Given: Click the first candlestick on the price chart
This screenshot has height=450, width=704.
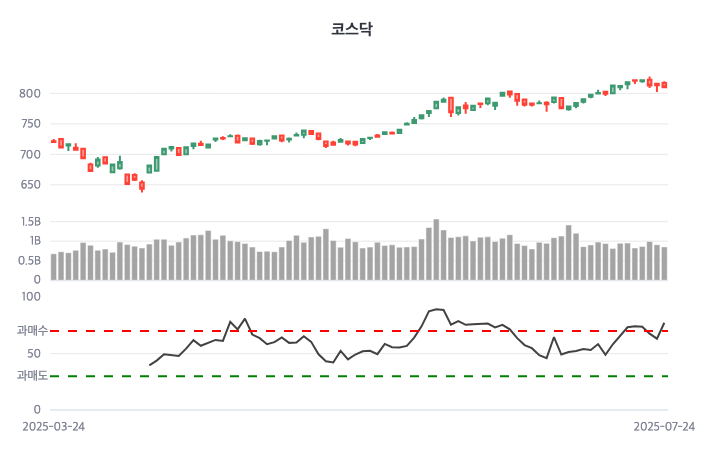Looking at the screenshot, I should 54,141.
